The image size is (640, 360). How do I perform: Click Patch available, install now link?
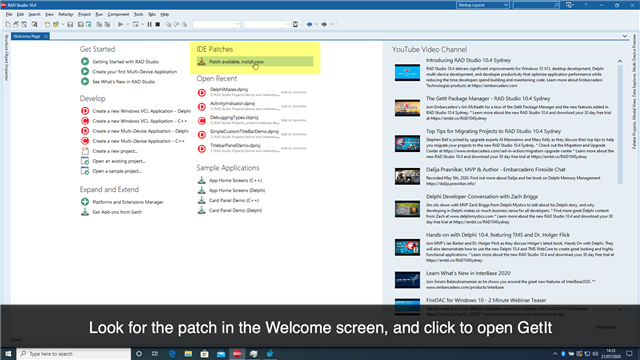tap(237, 62)
